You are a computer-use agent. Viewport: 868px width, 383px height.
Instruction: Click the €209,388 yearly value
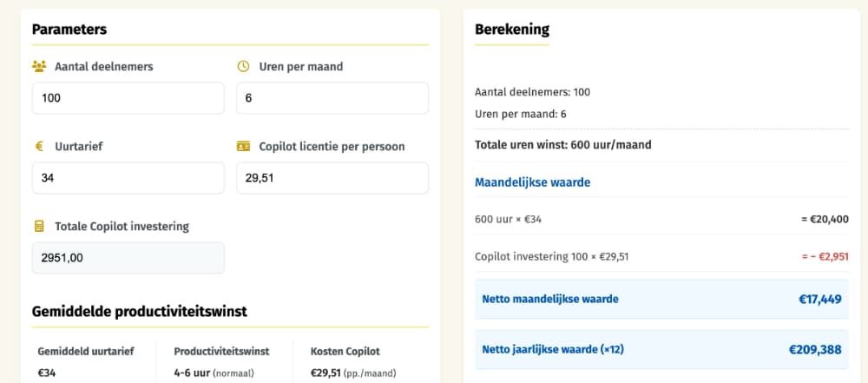(815, 350)
